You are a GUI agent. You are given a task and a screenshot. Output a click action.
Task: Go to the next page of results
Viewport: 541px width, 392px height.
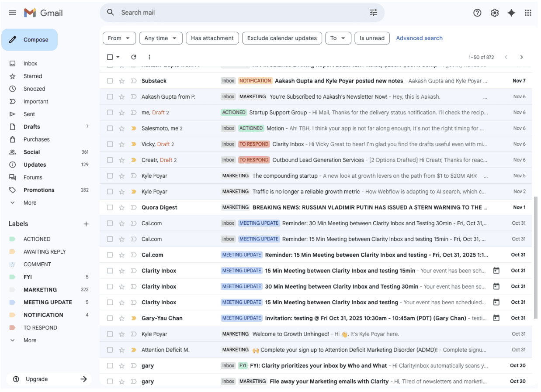(521, 57)
